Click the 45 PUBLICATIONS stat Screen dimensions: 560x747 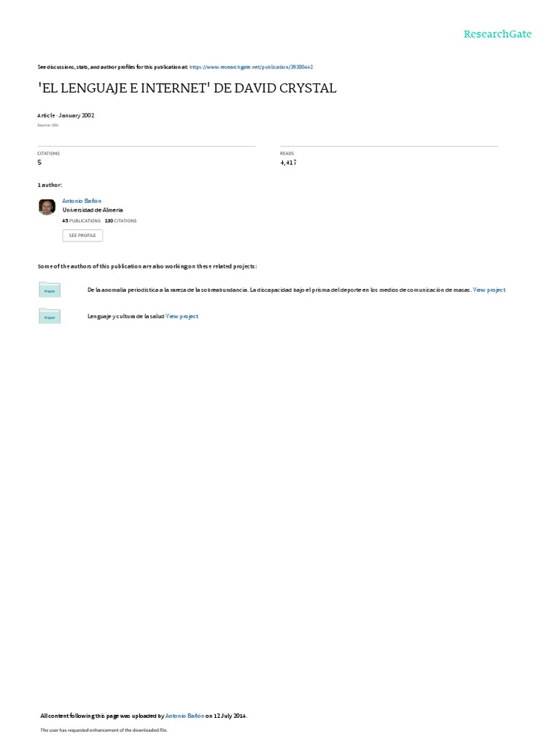pos(82,221)
